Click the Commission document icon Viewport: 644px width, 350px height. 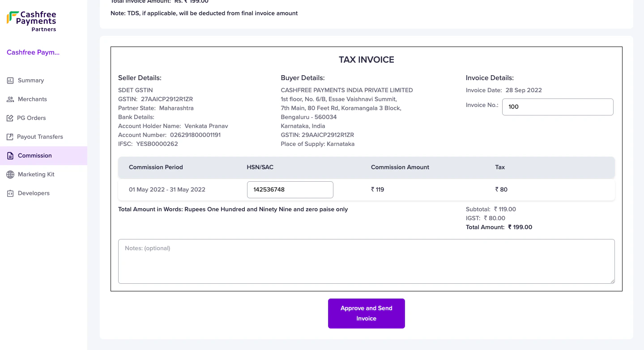tap(10, 156)
